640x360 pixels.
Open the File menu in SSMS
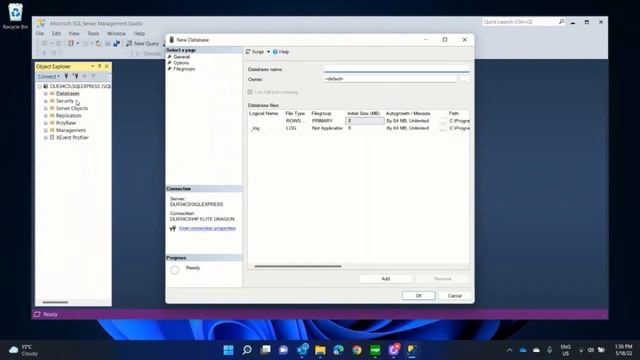coord(40,33)
